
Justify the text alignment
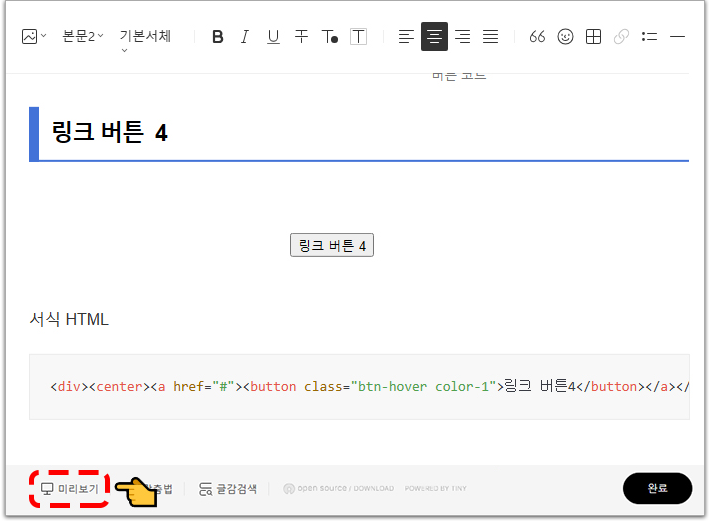tap(490, 37)
